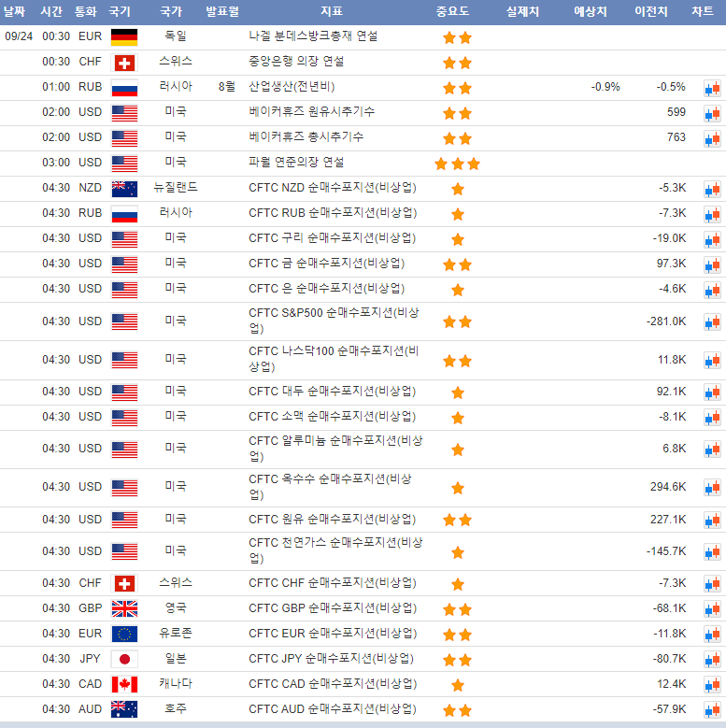
Task: Click Swiss flag in 중앙은행 의장 연설 row
Action: click(124, 63)
